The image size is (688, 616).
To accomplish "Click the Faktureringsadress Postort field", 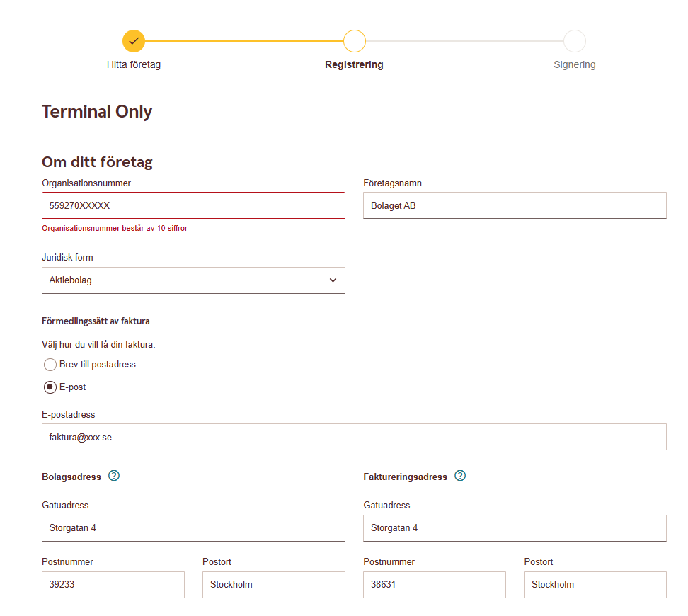I will pyautogui.click(x=595, y=585).
